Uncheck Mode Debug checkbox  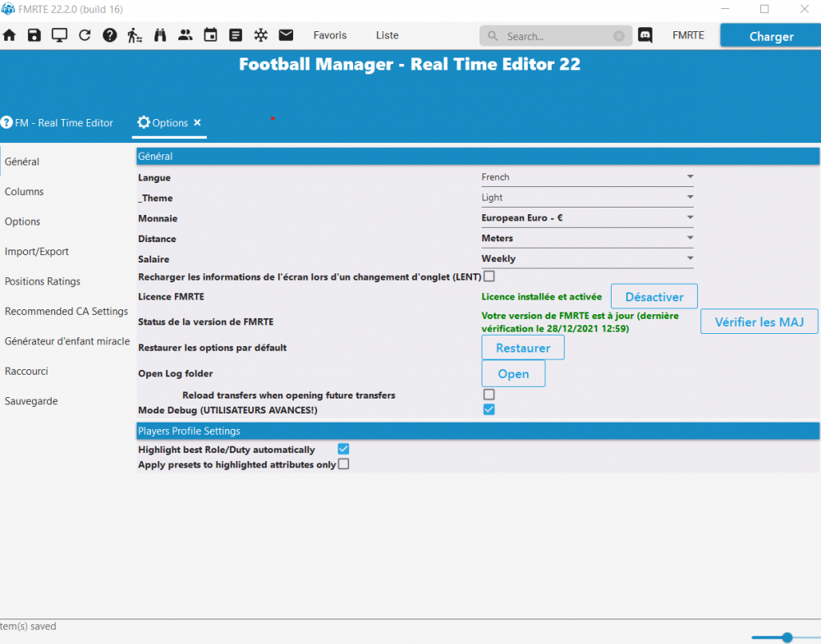(x=489, y=409)
